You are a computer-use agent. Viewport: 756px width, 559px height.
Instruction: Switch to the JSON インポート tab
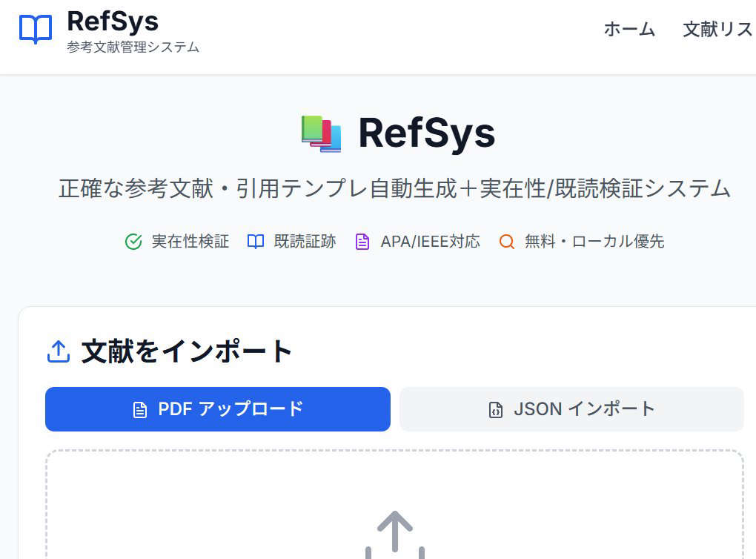(x=571, y=408)
